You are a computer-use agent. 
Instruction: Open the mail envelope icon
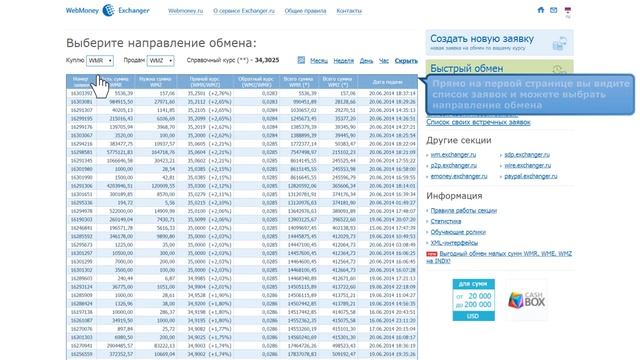tap(553, 10)
